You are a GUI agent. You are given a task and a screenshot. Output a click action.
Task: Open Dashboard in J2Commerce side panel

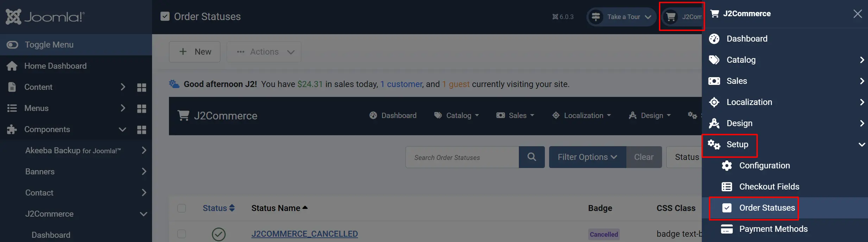[x=747, y=39]
